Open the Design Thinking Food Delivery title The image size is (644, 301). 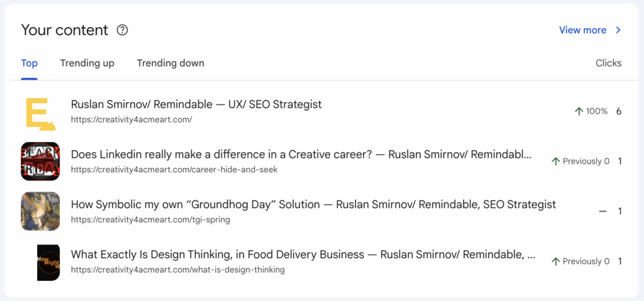(x=303, y=254)
